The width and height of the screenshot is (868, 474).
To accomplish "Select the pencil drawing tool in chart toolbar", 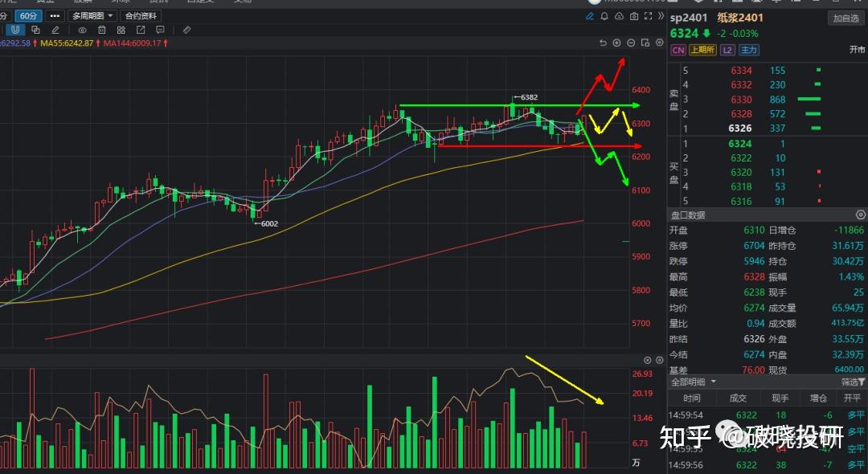I will point(55,30).
